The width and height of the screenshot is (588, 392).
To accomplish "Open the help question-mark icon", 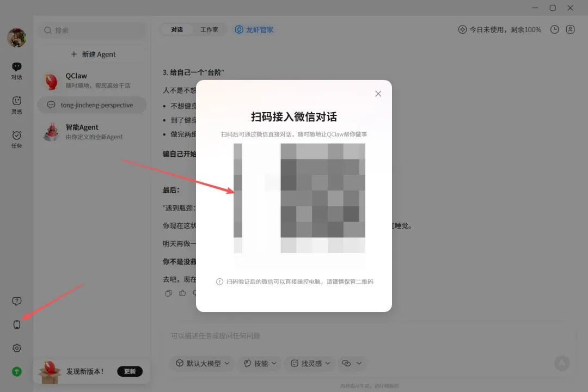I will click(x=16, y=301).
